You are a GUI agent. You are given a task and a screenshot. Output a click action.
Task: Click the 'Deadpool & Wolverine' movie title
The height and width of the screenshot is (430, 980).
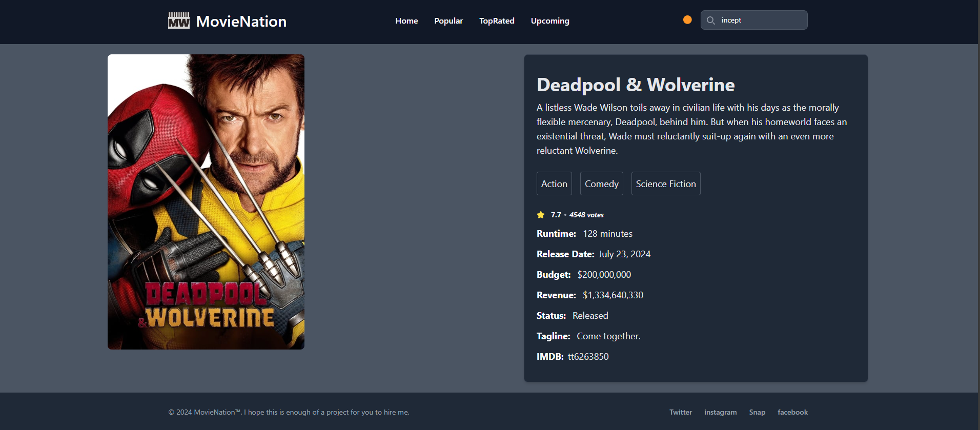pos(636,85)
